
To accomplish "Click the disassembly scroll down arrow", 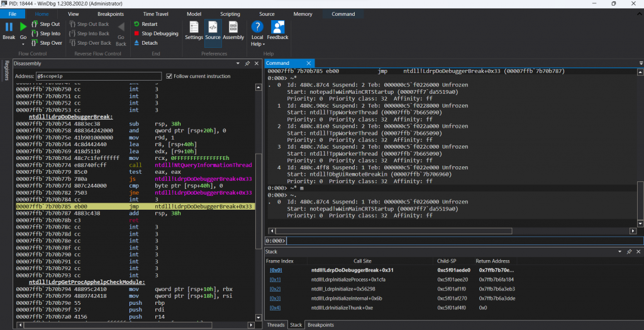I will pos(258,317).
